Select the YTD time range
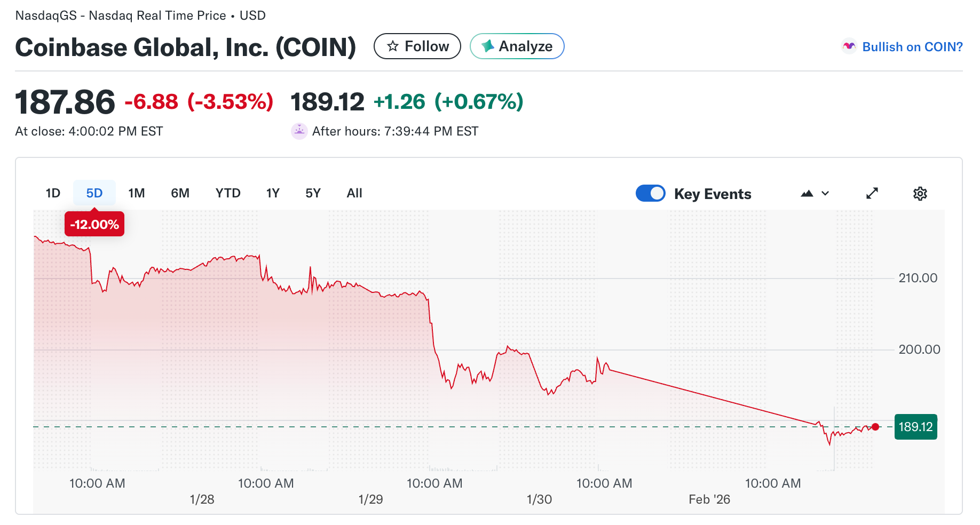Viewport: 980px width, 525px height. pos(228,193)
